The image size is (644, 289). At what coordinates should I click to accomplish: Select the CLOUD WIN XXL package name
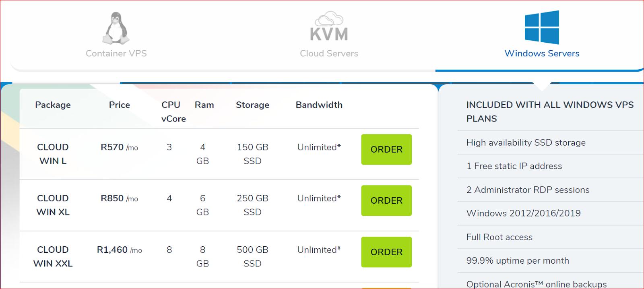[x=53, y=256]
